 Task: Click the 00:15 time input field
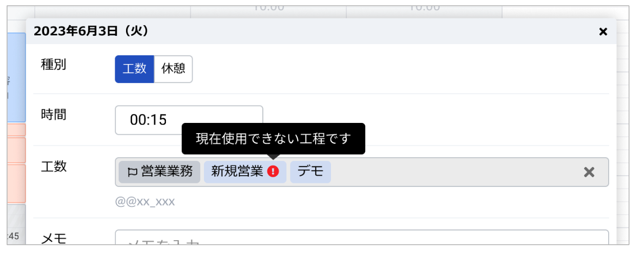click(189, 120)
